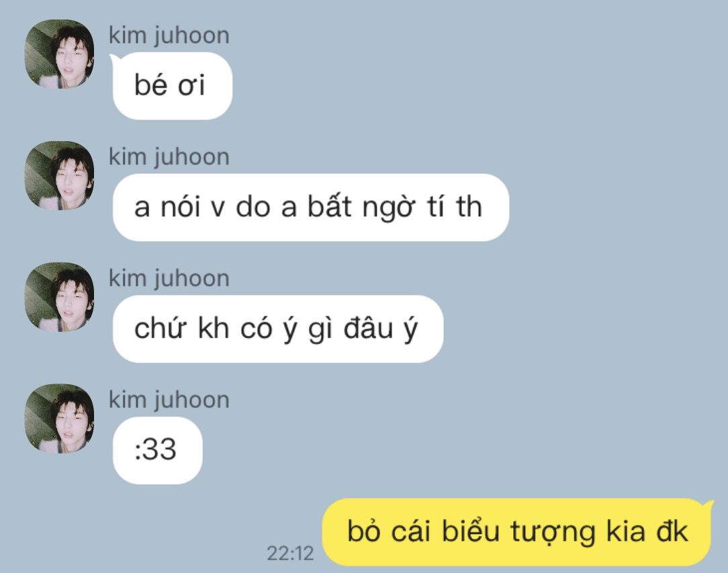The image size is (728, 573).
Task: Tap the 'kim juhoon' name above ':33'
Action: (x=169, y=400)
